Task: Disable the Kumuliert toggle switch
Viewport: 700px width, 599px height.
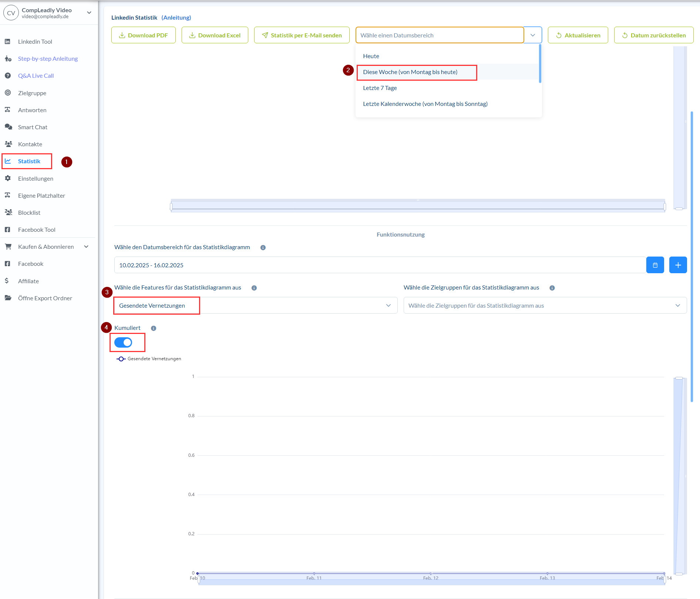Action: pos(123,342)
